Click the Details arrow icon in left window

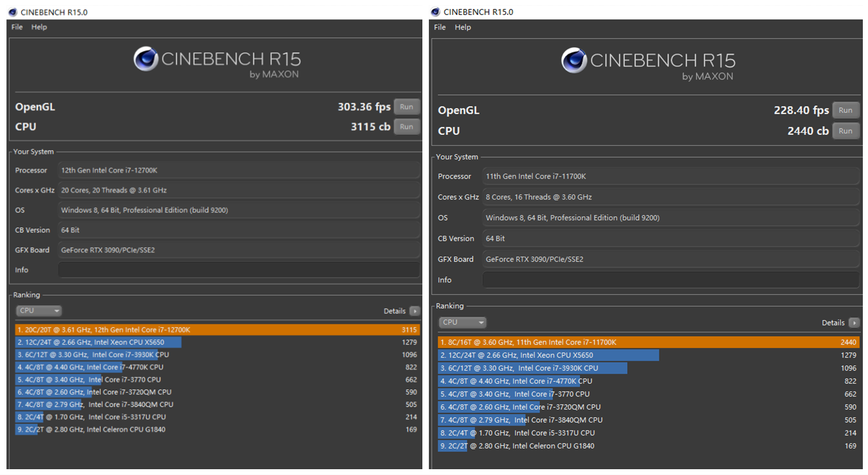[415, 311]
